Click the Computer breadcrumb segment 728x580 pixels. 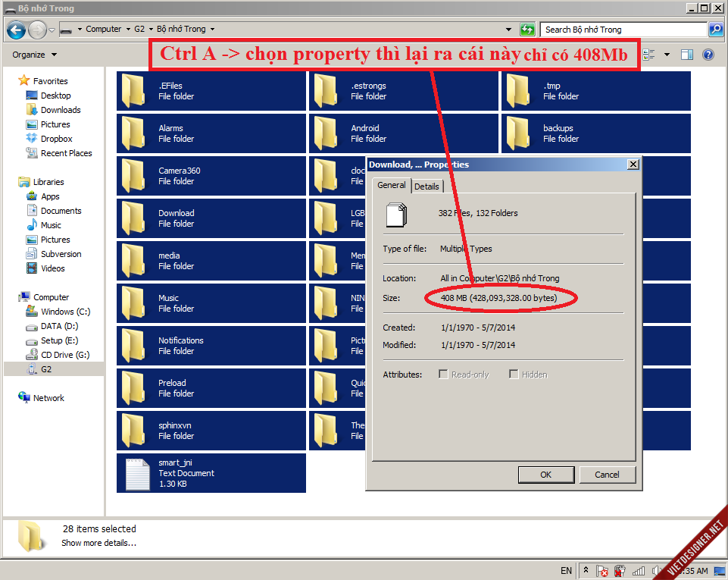click(104, 29)
